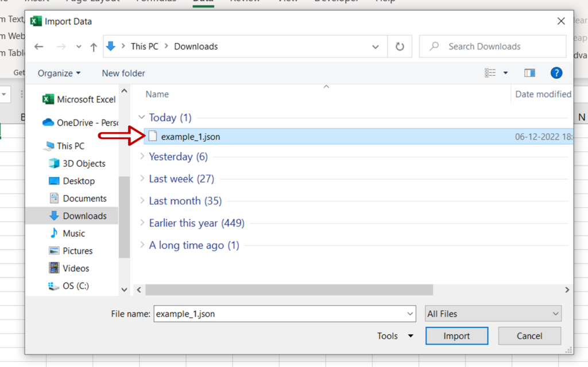Click the Excel icon in the dialog title bar

click(35, 21)
